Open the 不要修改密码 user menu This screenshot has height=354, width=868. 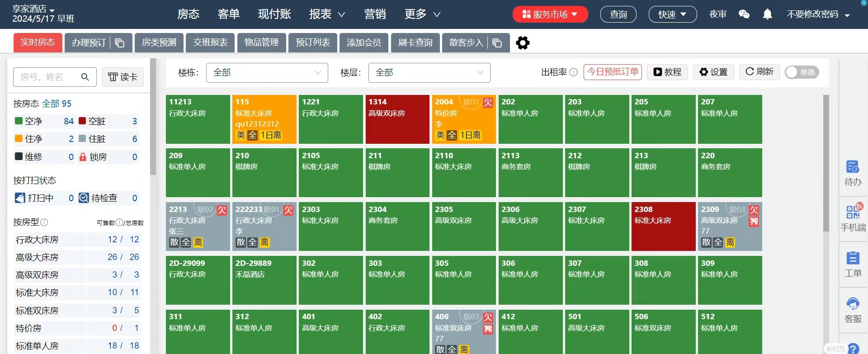[818, 14]
